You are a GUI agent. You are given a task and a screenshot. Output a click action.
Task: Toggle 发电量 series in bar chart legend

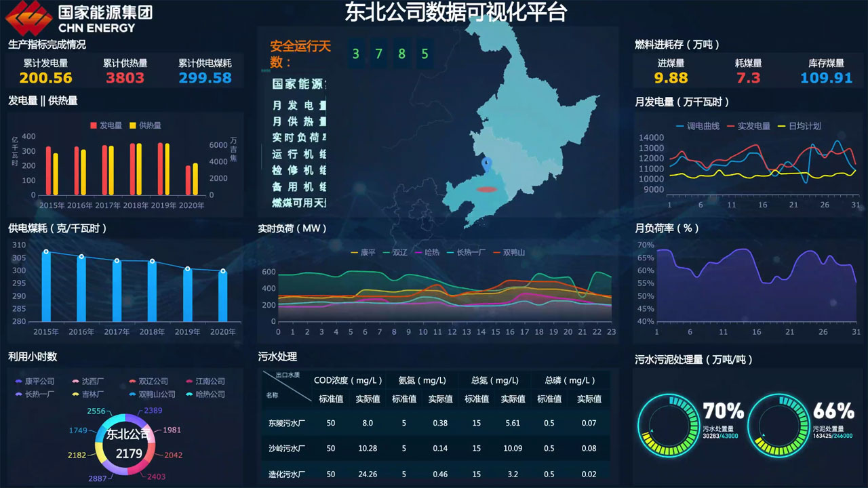click(x=106, y=125)
